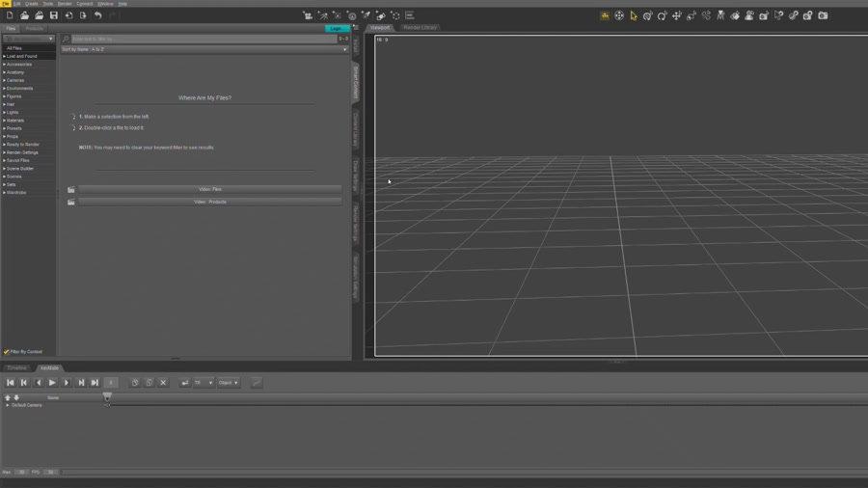Jump to the first frame
The image size is (868, 488).
click(x=11, y=383)
